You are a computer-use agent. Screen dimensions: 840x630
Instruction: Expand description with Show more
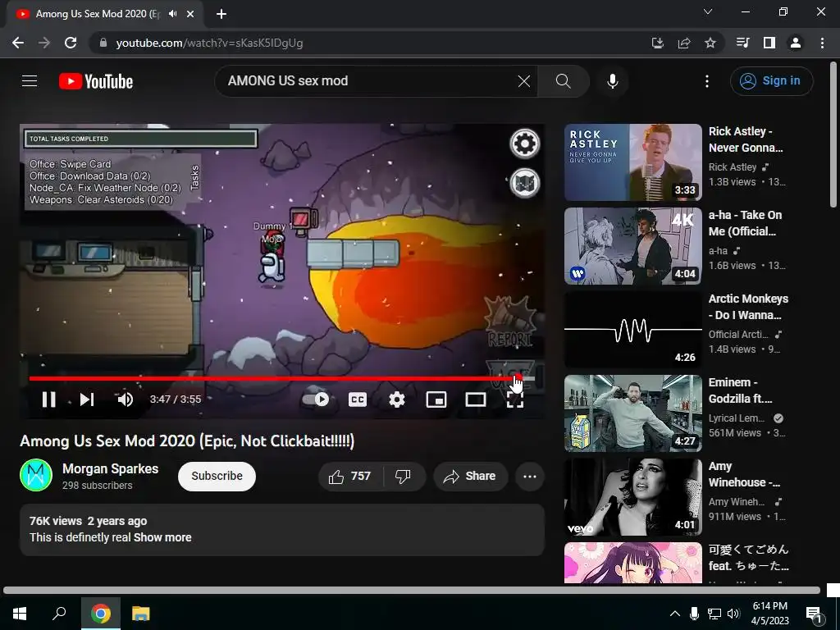pos(162,537)
